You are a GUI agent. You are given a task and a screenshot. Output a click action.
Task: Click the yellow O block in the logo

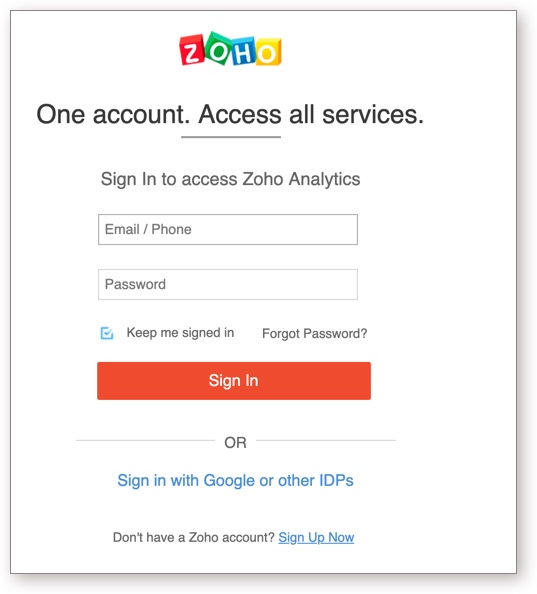click(268, 52)
